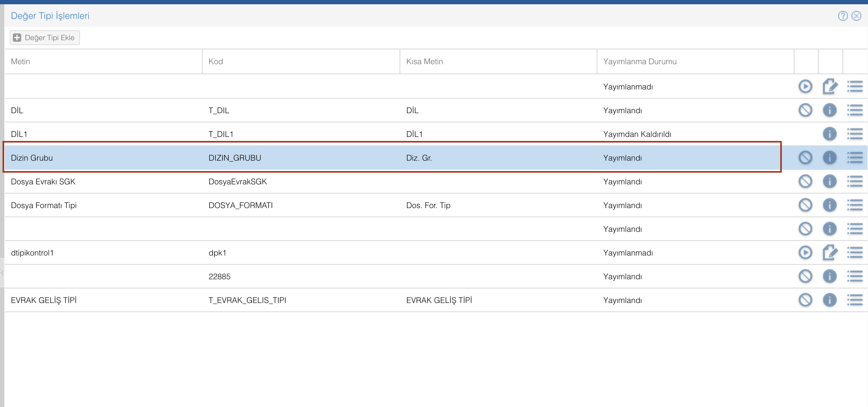Click the Yayımlanma Durumu column header

point(640,61)
